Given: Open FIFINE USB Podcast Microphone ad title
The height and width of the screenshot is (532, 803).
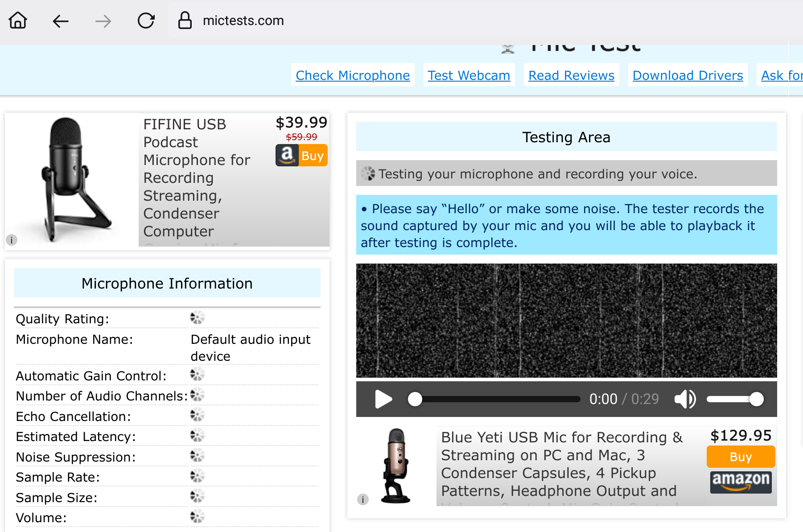Looking at the screenshot, I should pos(197,177).
